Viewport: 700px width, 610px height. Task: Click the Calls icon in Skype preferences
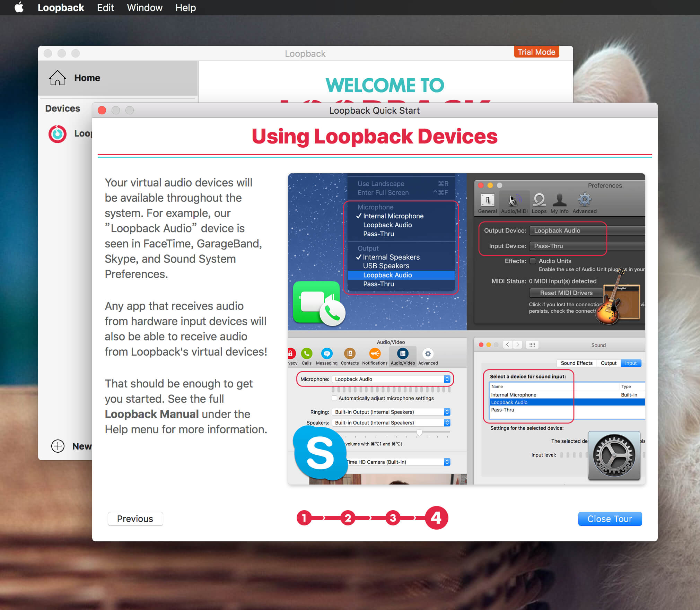point(306,357)
